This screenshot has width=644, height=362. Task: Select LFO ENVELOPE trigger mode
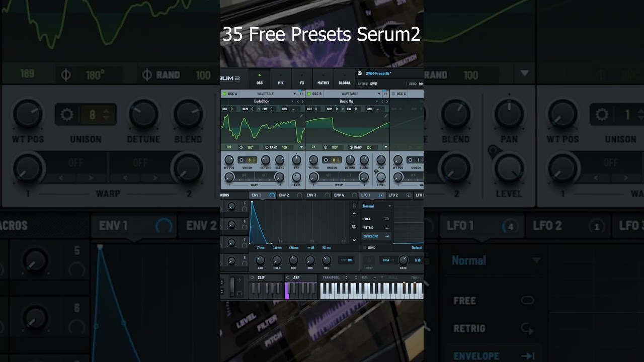coord(376,236)
